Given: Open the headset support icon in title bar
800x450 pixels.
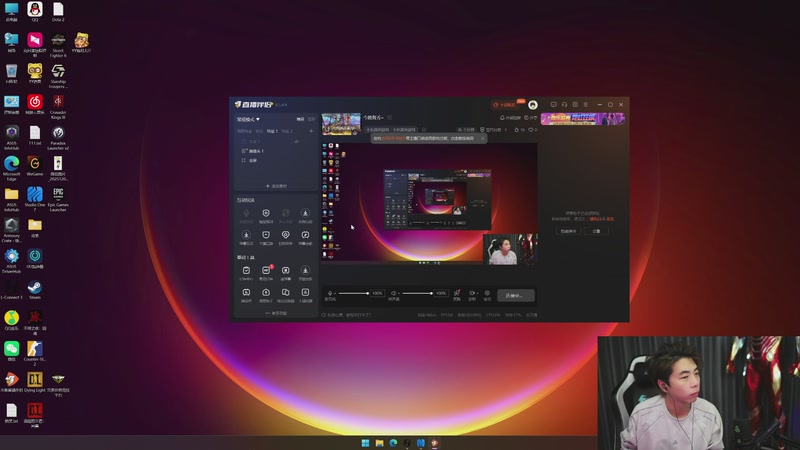Looking at the screenshot, I should 564,105.
